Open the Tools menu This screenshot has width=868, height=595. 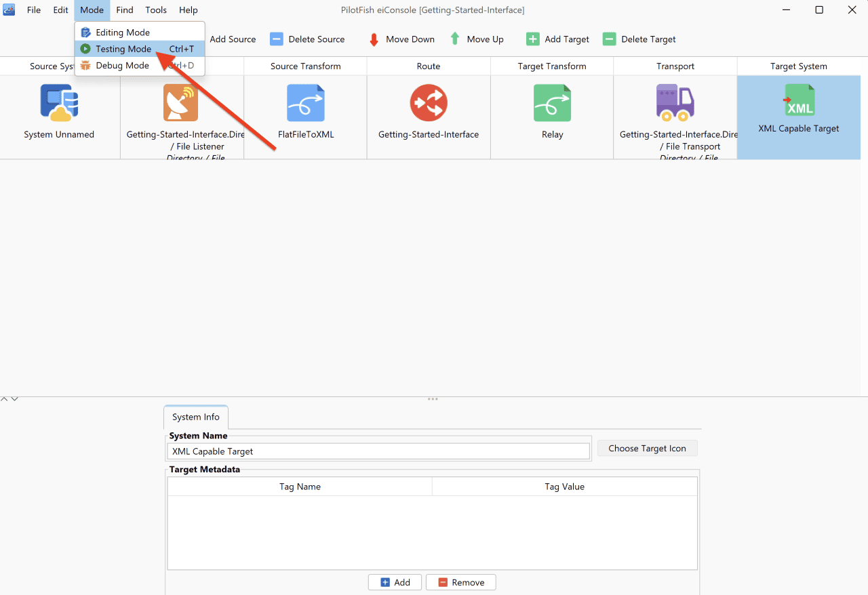coord(156,10)
